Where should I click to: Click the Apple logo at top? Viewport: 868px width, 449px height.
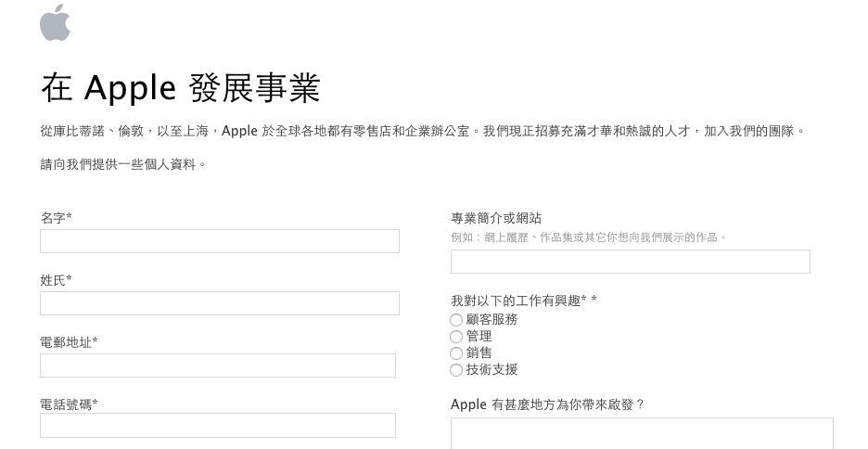[x=55, y=22]
